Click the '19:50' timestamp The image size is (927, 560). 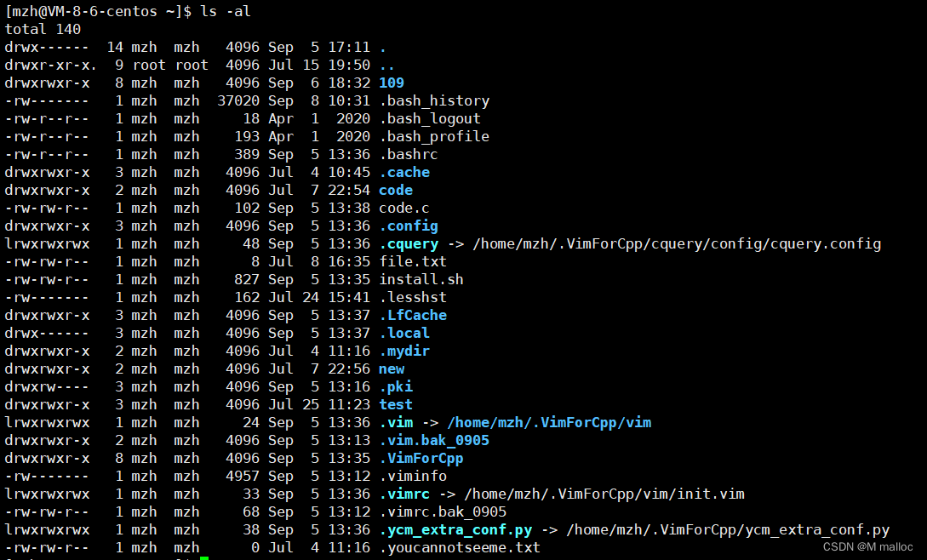tap(349, 65)
